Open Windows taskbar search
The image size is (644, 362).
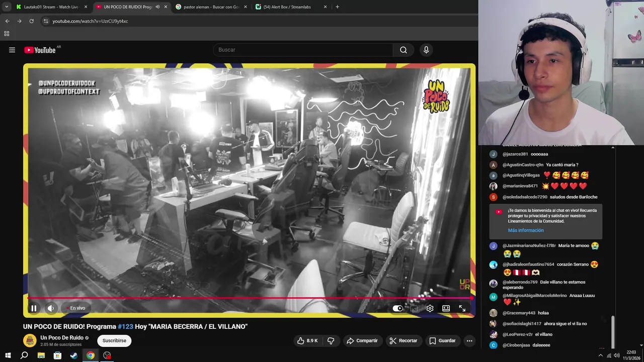(24, 355)
